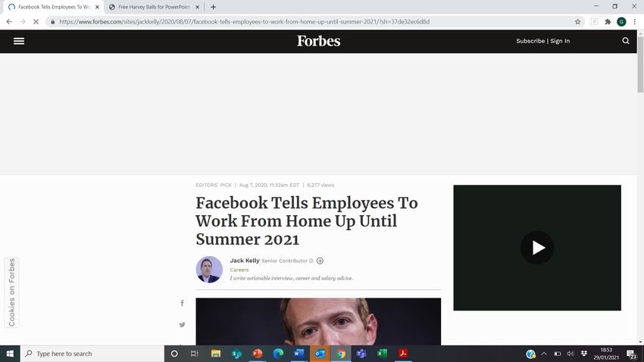Open Excel from the taskbar
This screenshot has height=362, width=644.
(382, 354)
